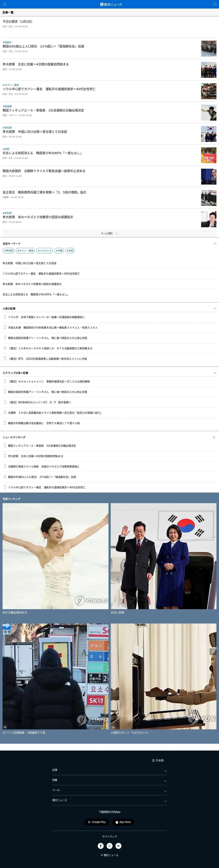Open 李大統領 米のベネズエラ攻撃 article headline
This screenshot has height=868, width=219.
[38, 217]
